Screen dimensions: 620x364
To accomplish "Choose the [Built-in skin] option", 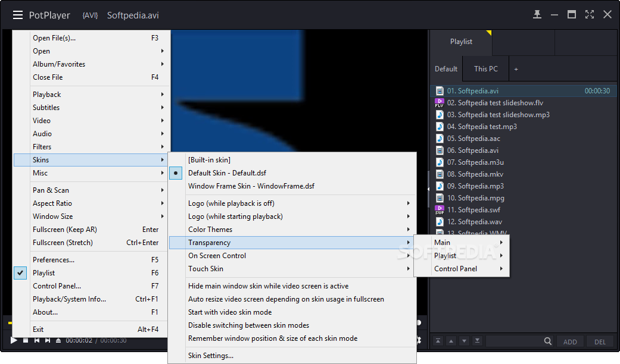I will pyautogui.click(x=292, y=160).
